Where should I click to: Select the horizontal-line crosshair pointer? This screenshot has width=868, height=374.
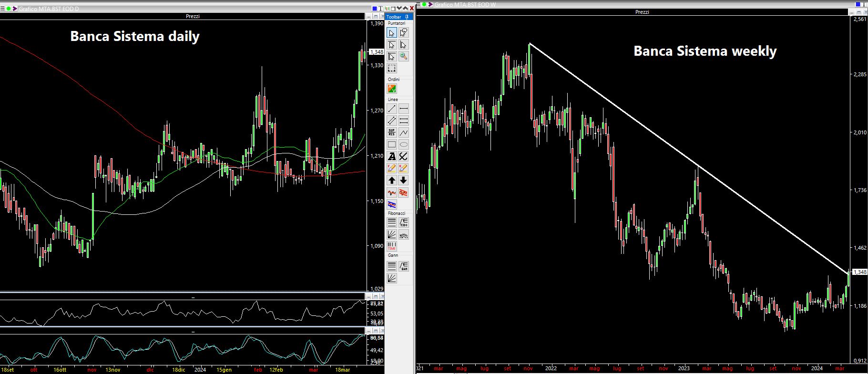coord(391,45)
